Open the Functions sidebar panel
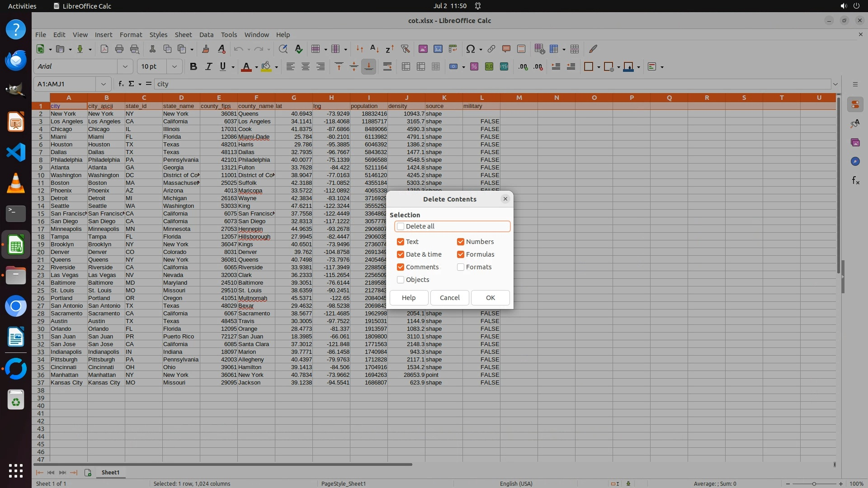The image size is (868, 488). (855, 181)
